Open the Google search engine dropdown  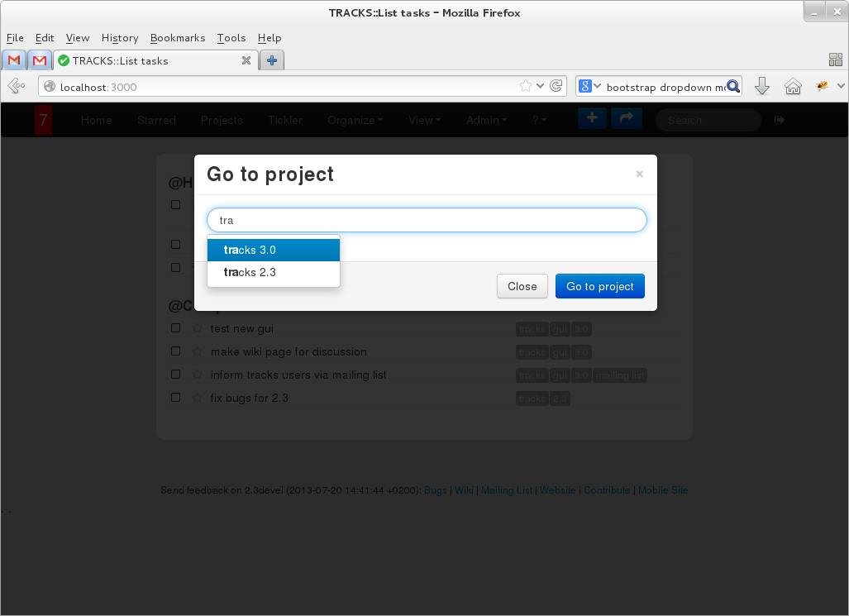click(x=588, y=86)
